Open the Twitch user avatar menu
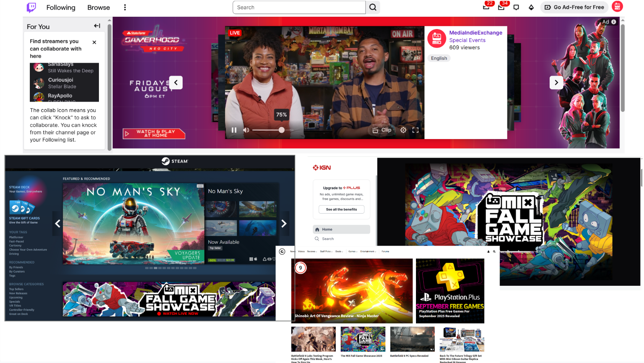Viewport: 644px width, 363px height. pyautogui.click(x=617, y=6)
